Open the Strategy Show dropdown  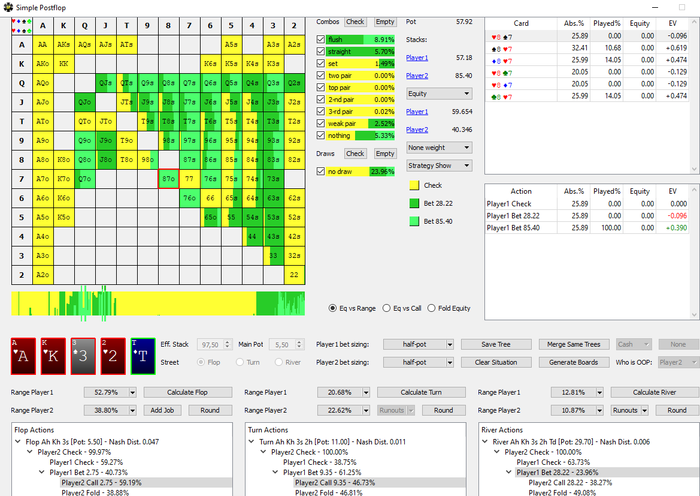pos(439,166)
